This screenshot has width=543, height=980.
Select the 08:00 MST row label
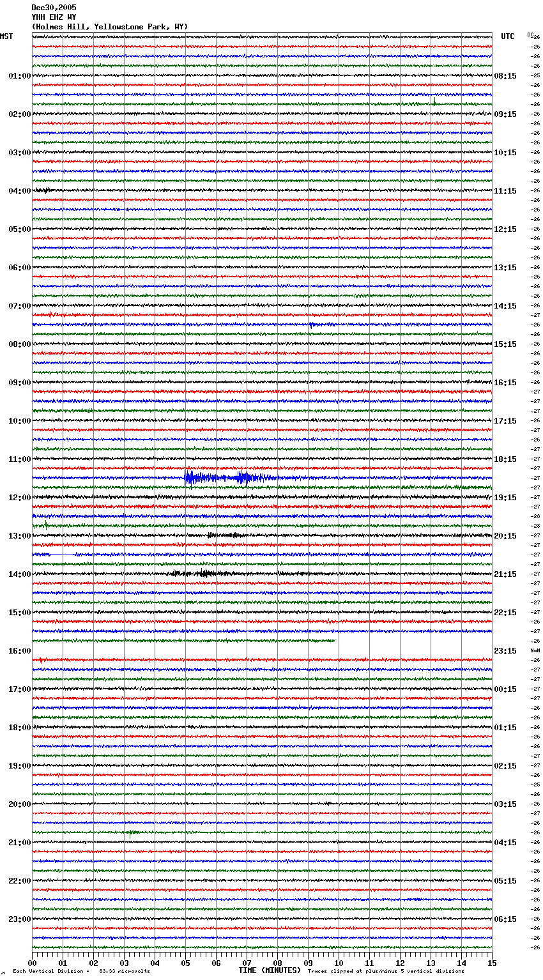pyautogui.click(x=20, y=344)
